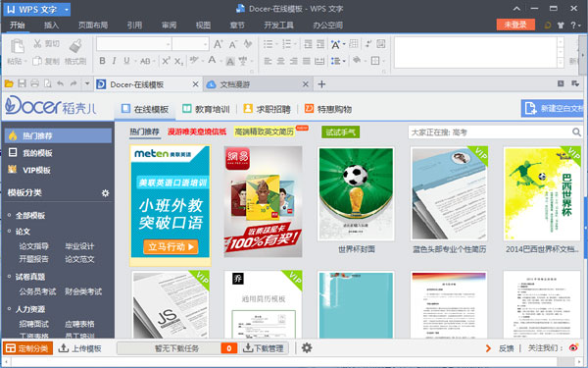Image resolution: width=588 pixels, height=368 pixels.
Task: Click the Weibo follow icon
Action: point(573,348)
